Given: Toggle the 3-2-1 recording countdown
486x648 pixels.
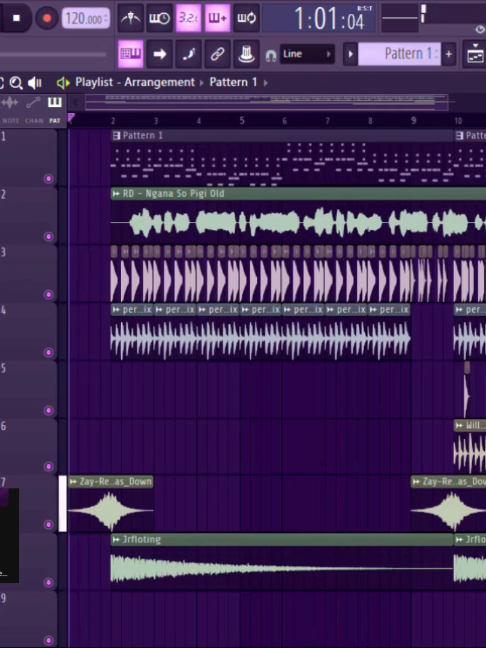Looking at the screenshot, I should [x=188, y=18].
